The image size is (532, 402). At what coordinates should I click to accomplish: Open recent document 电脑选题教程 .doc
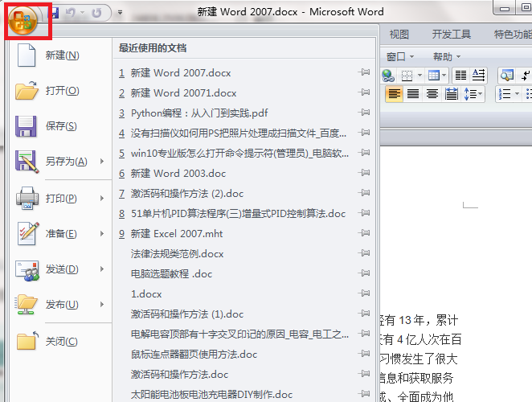point(171,274)
